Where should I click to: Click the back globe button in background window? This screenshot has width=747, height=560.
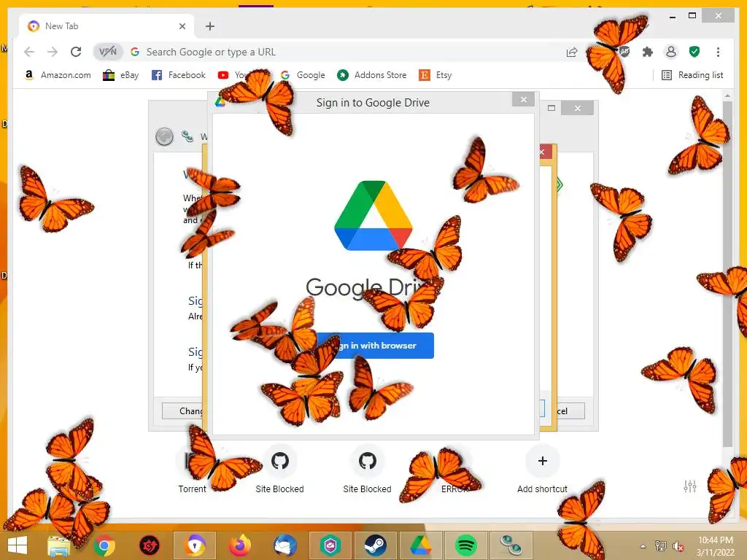[164, 136]
